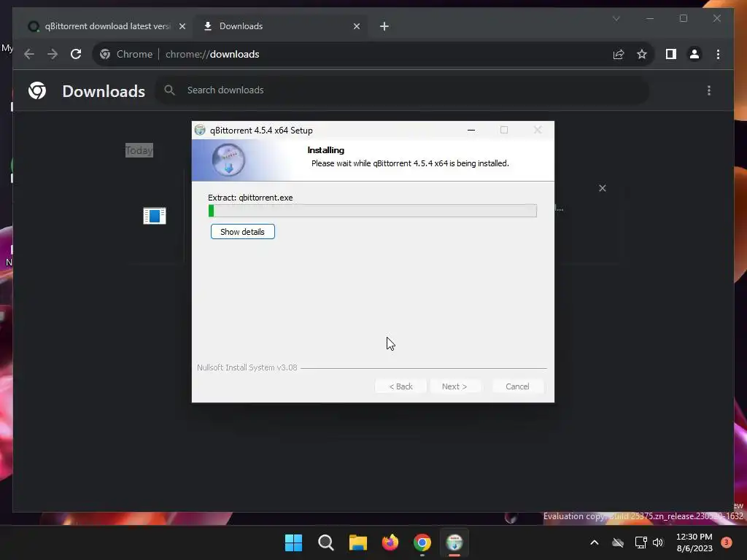Open Windows taskbar Search
This screenshot has width=747, height=560.
(326, 542)
